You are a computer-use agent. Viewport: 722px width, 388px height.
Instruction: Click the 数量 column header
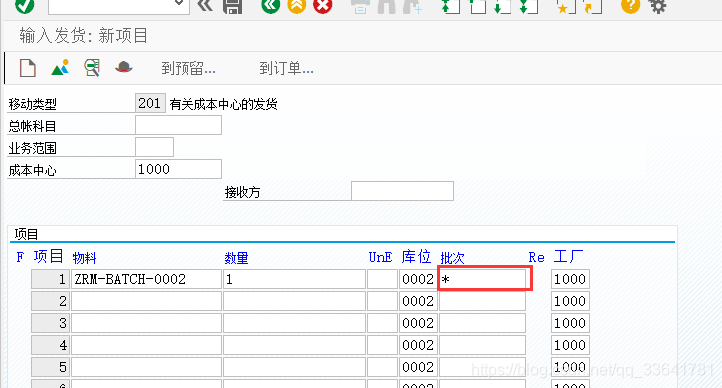(x=236, y=258)
